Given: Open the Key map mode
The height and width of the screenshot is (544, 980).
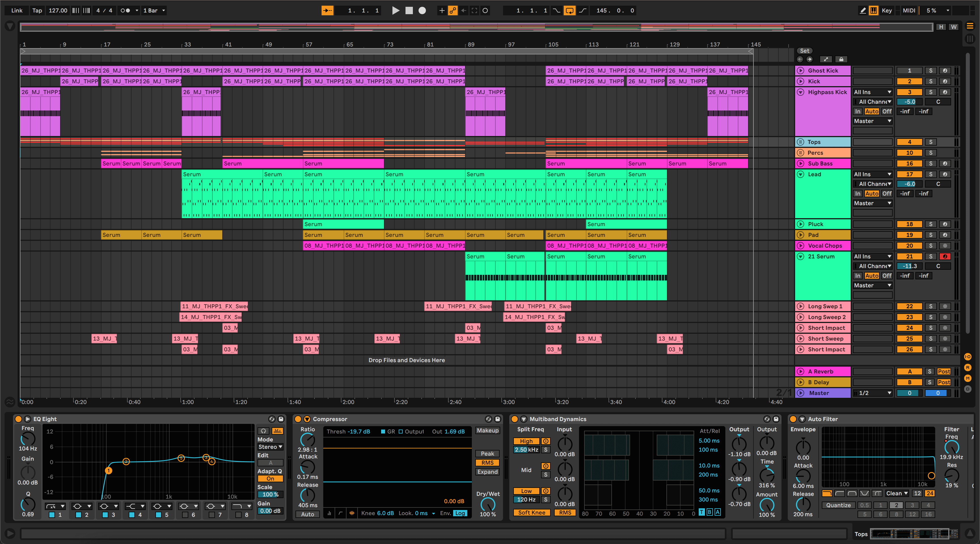Looking at the screenshot, I should coord(886,11).
